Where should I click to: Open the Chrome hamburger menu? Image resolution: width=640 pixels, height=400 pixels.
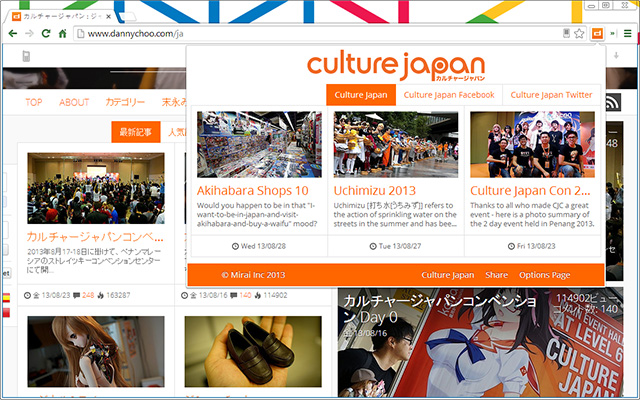point(628,33)
